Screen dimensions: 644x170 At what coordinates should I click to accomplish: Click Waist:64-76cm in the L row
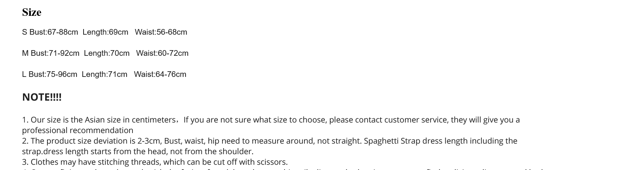click(160, 74)
